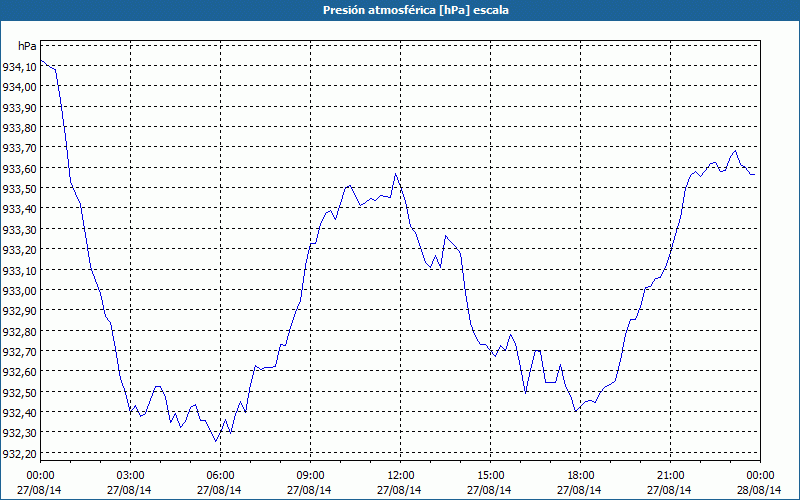Image resolution: width=800 pixels, height=500 pixels.
Task: Pick the 933,10 axis label
Action: click(20, 270)
